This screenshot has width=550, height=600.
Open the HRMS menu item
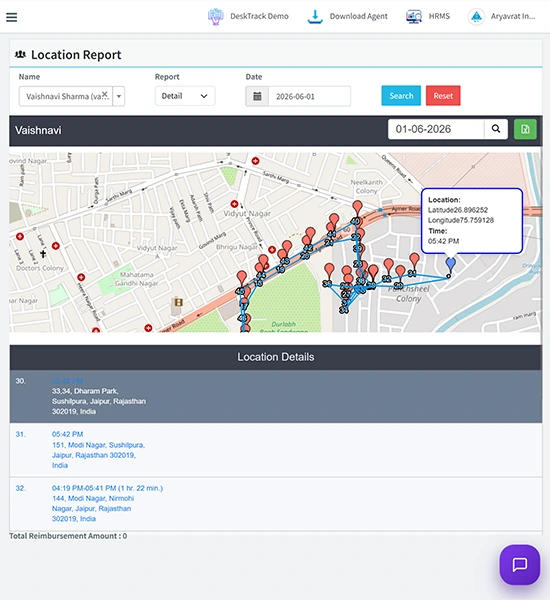click(439, 16)
